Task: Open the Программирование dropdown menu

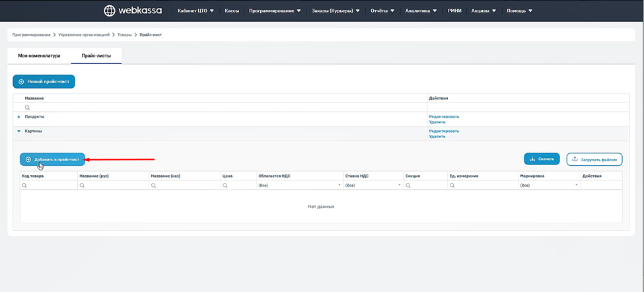Action: click(275, 11)
